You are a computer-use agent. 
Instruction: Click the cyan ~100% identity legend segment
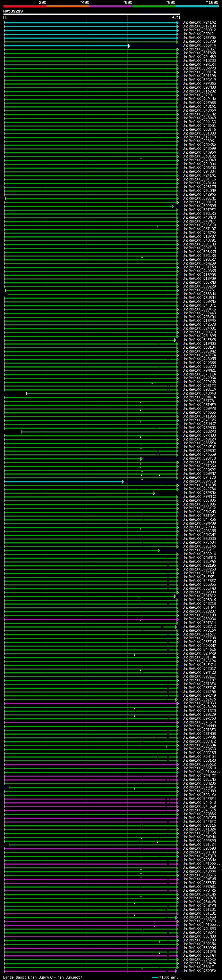(197, 6)
